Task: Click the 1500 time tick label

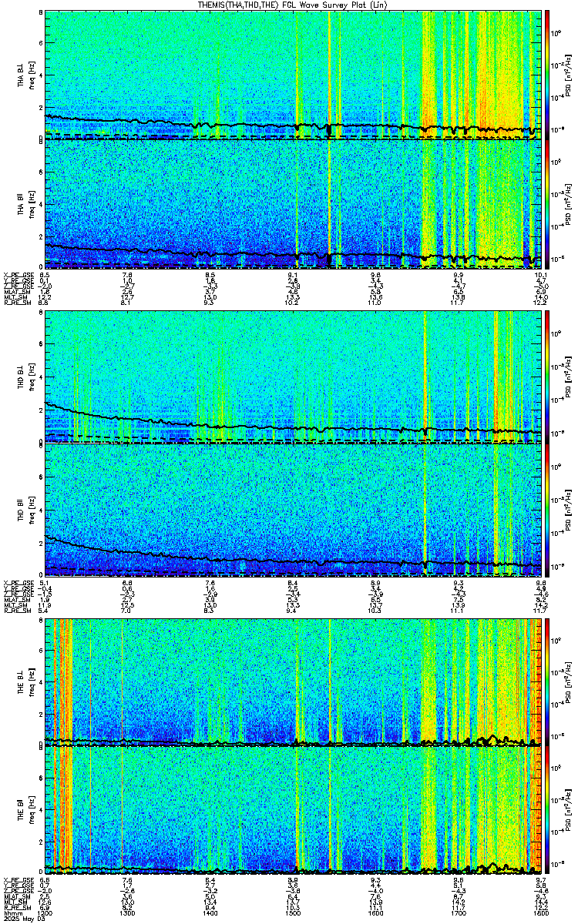Action: [x=293, y=912]
